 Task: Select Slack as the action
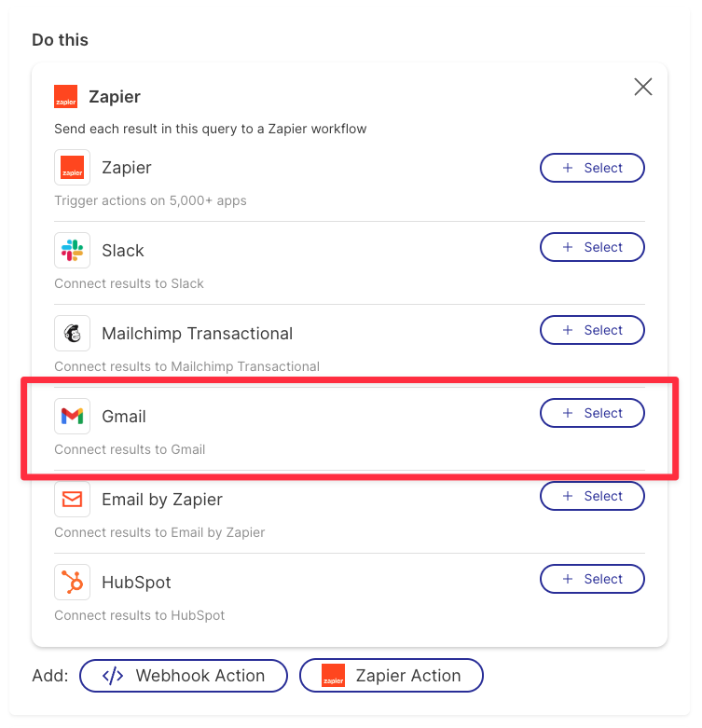click(592, 247)
